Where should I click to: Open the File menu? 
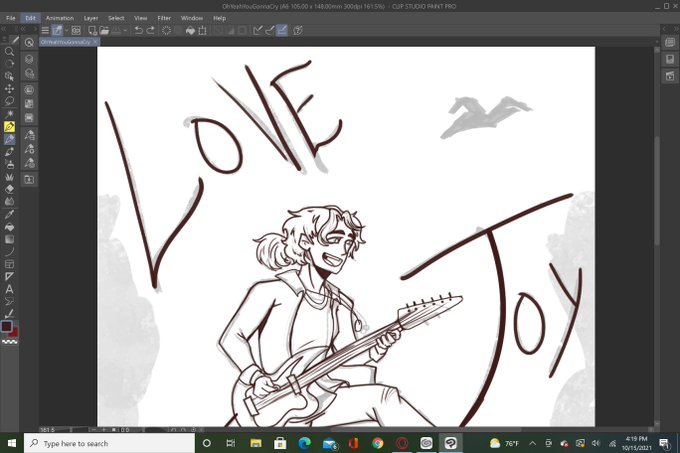click(x=11, y=18)
